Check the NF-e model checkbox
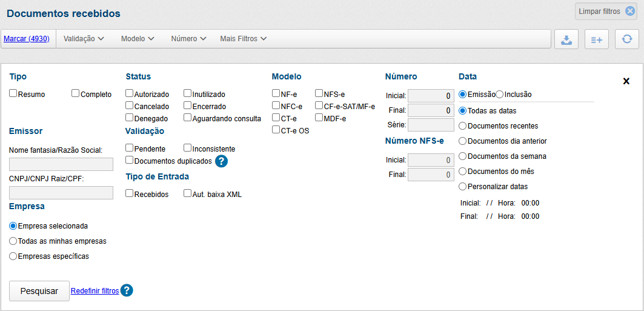The height and width of the screenshot is (311, 644). [276, 94]
